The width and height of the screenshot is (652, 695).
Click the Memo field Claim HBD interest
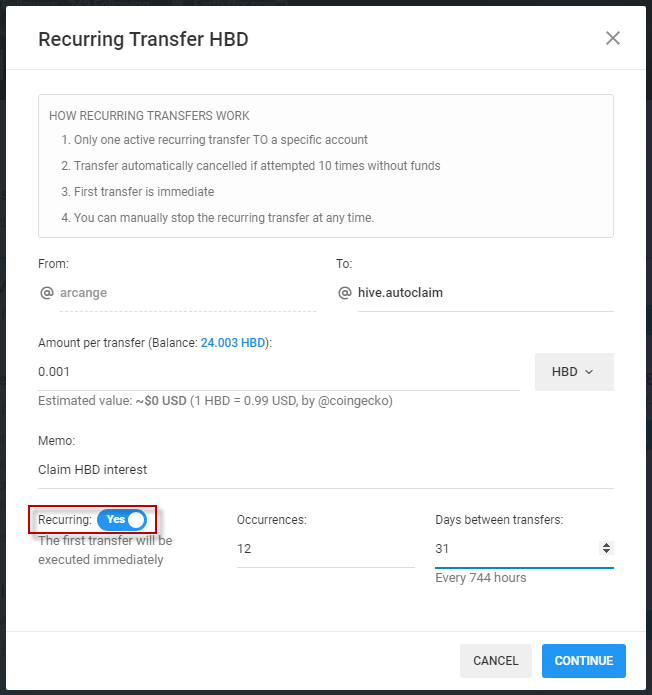(x=326, y=470)
